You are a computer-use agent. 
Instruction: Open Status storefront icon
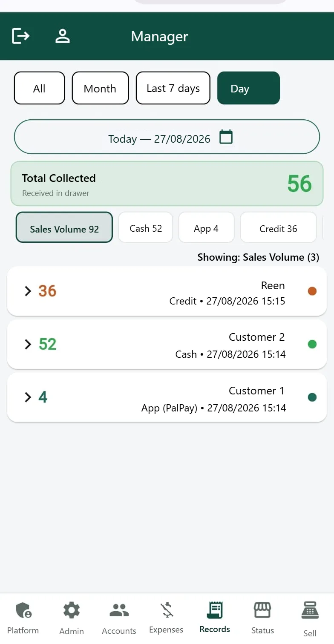click(x=262, y=610)
